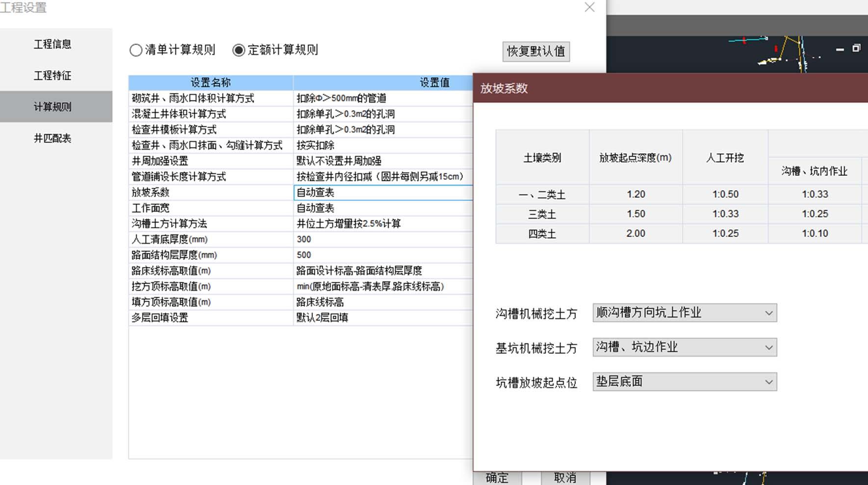
Task: Click 沟槽、坑内作业 column header
Action: pos(815,171)
